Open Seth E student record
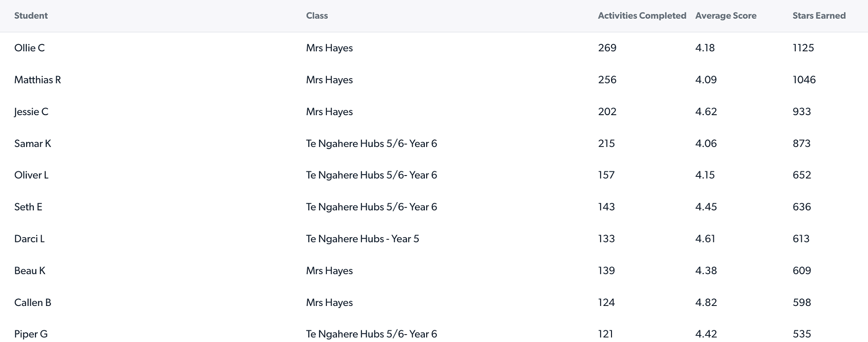The image size is (868, 342). coord(28,207)
